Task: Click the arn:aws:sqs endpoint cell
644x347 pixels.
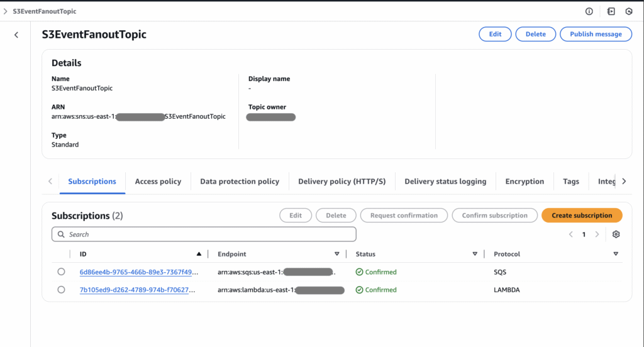Action: pyautogui.click(x=277, y=272)
